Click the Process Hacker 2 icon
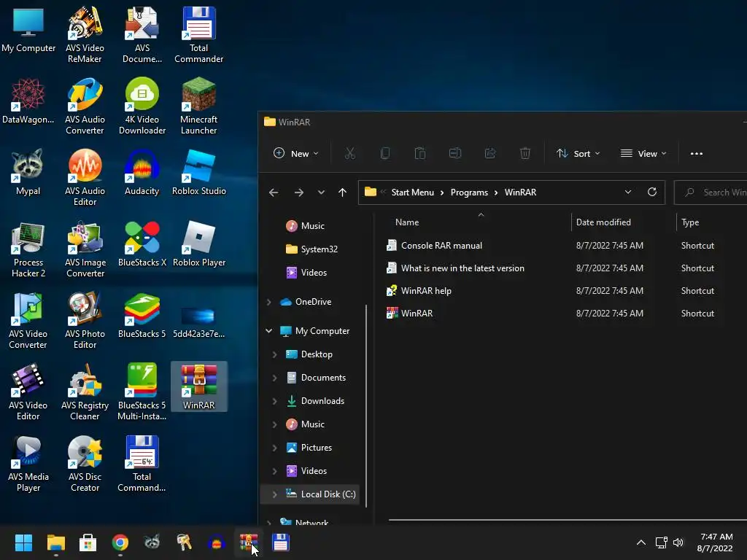This screenshot has height=560, width=747. 28,249
